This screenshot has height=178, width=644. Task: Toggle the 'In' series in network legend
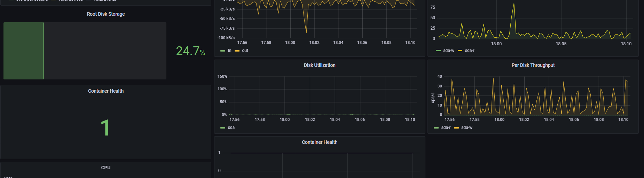(x=230, y=51)
